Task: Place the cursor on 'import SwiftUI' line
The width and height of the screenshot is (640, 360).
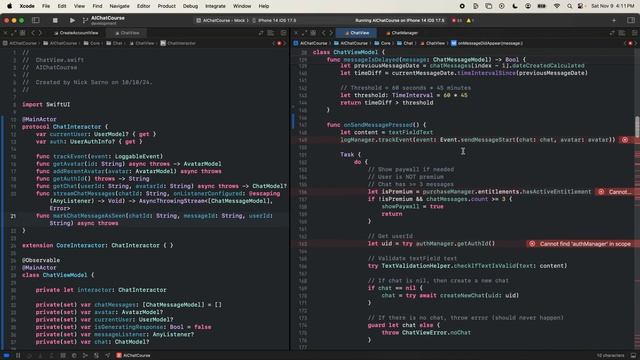Action: pos(46,104)
